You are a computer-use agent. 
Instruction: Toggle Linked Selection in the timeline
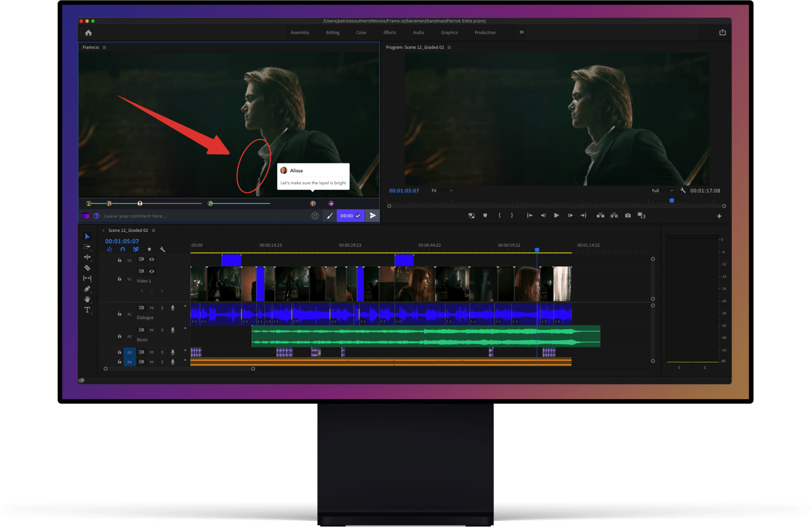click(x=136, y=250)
